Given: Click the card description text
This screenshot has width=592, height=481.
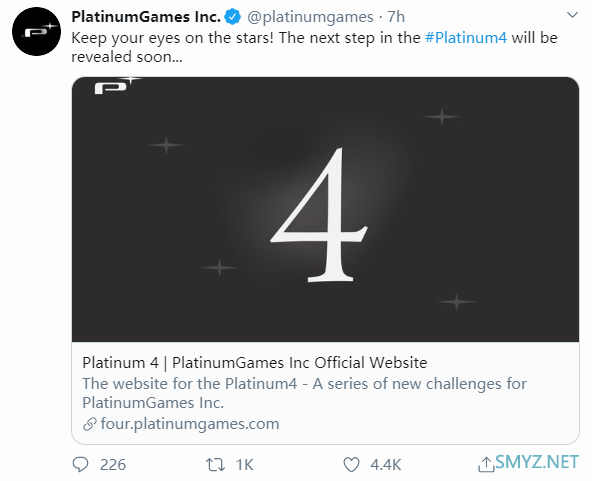Looking at the screenshot, I should (304, 393).
